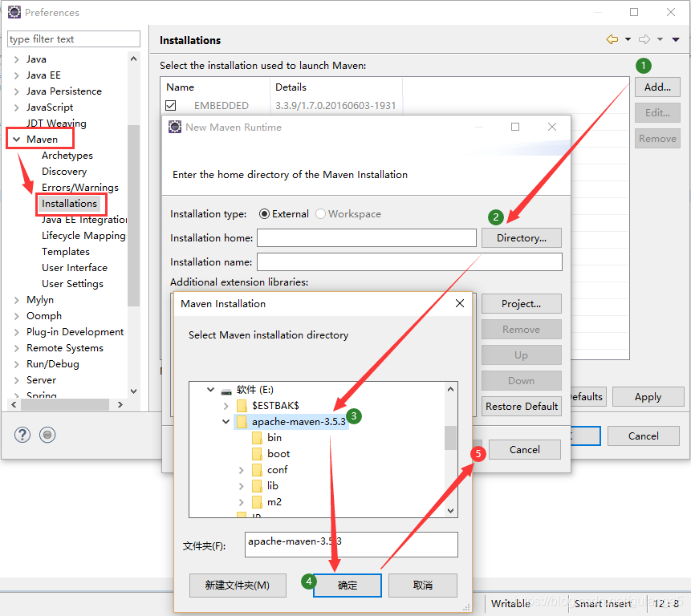Viewport: 691px width, 616px height.
Task: Click the record preferences circle icon
Action: (47, 435)
